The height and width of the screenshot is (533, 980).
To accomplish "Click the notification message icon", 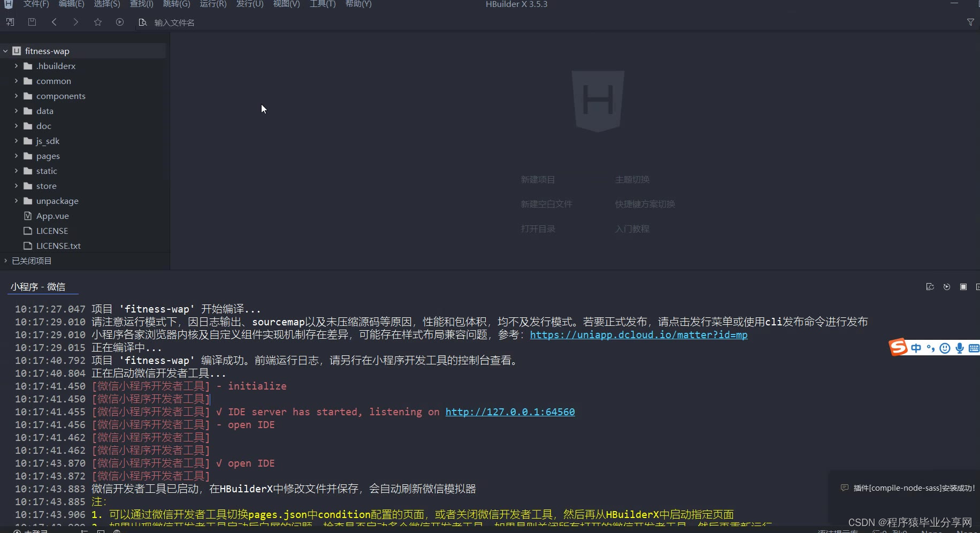I will [x=845, y=488].
